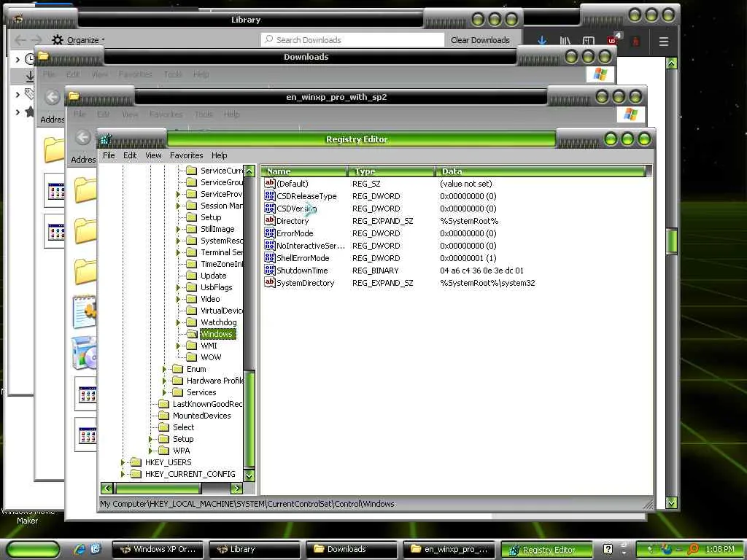Click Clear Downloads in Library window
747x560 pixels.
point(480,40)
